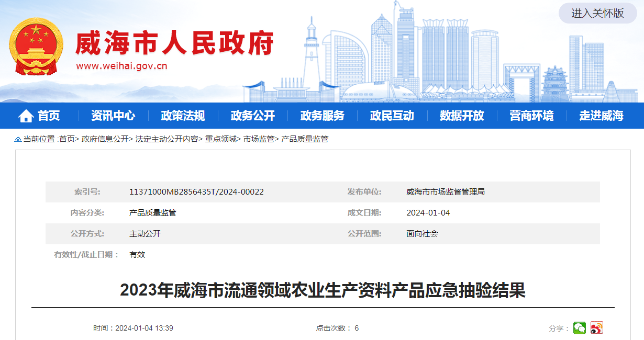Click the 成文日期 value 2024-01-04
Image resolution: width=644 pixels, height=340 pixels.
click(428, 213)
